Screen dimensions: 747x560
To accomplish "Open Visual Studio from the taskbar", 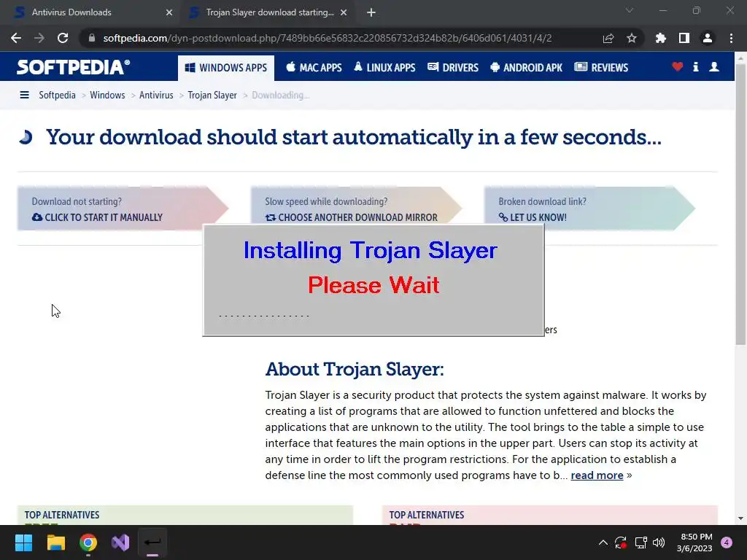I will [x=120, y=542].
